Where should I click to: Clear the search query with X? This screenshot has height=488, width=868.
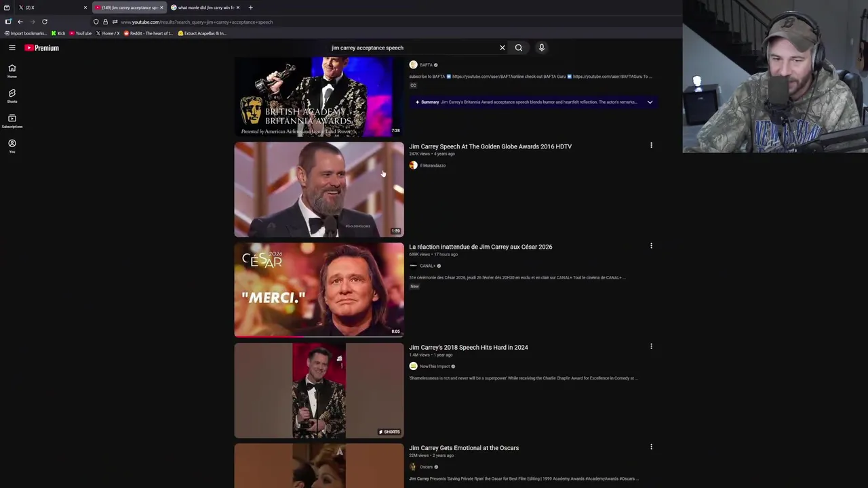502,47
